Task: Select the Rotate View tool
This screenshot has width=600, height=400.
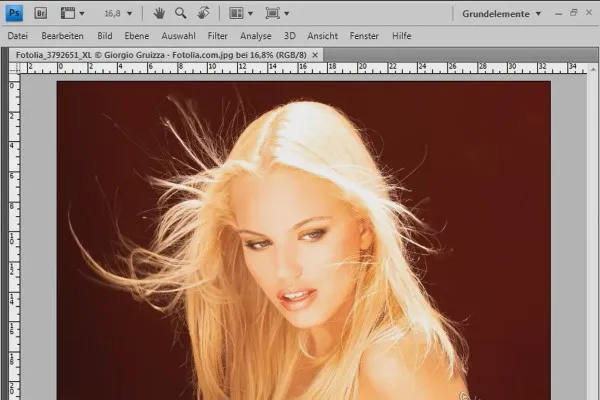Action: (x=203, y=13)
